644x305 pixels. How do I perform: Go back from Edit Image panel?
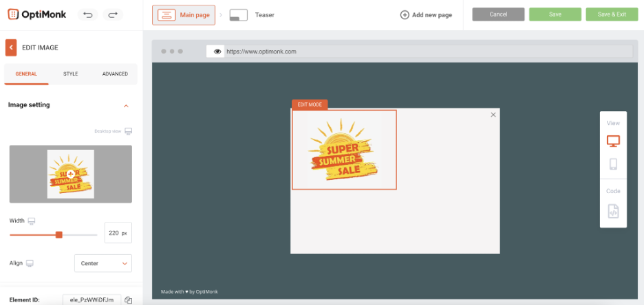pyautogui.click(x=11, y=47)
